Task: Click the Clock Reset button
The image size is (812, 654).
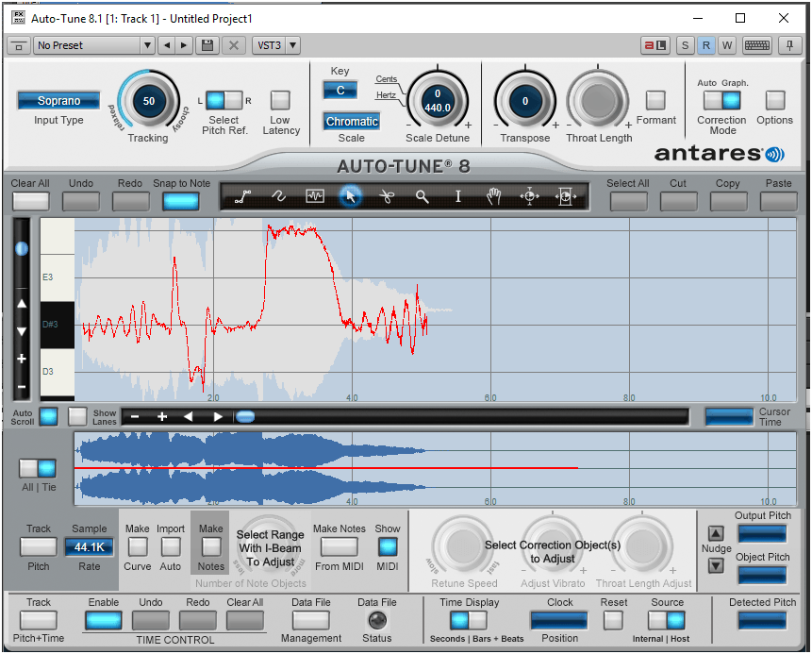Action: click(x=613, y=620)
